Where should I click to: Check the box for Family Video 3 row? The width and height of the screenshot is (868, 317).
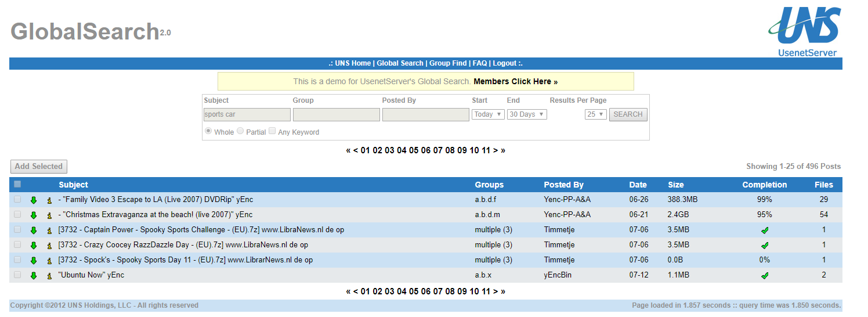[17, 199]
